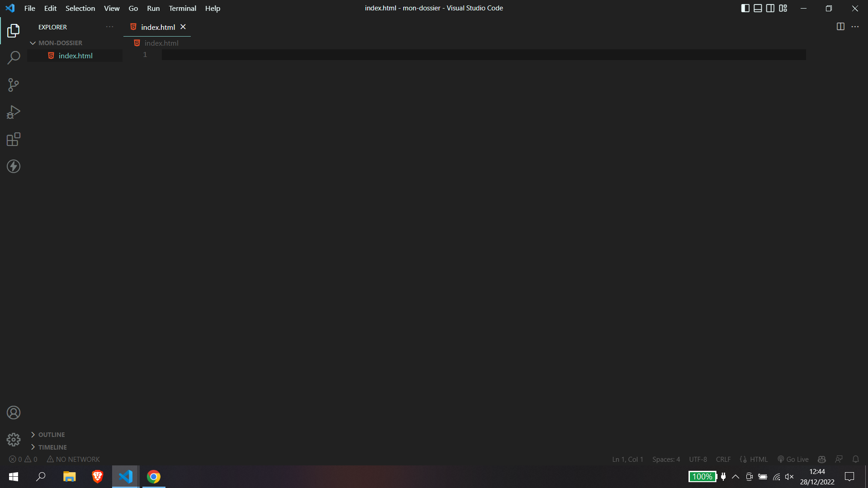Open Chrome from the Windows taskbar
Screen dimensions: 868x488
(x=154, y=477)
